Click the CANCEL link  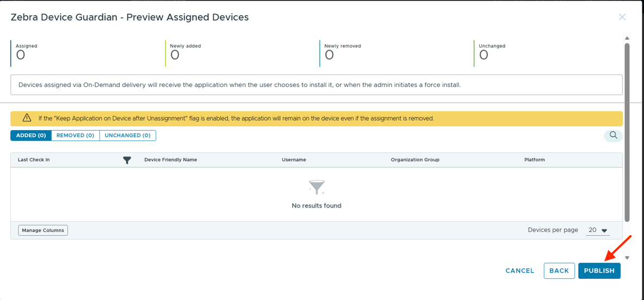[x=519, y=271]
